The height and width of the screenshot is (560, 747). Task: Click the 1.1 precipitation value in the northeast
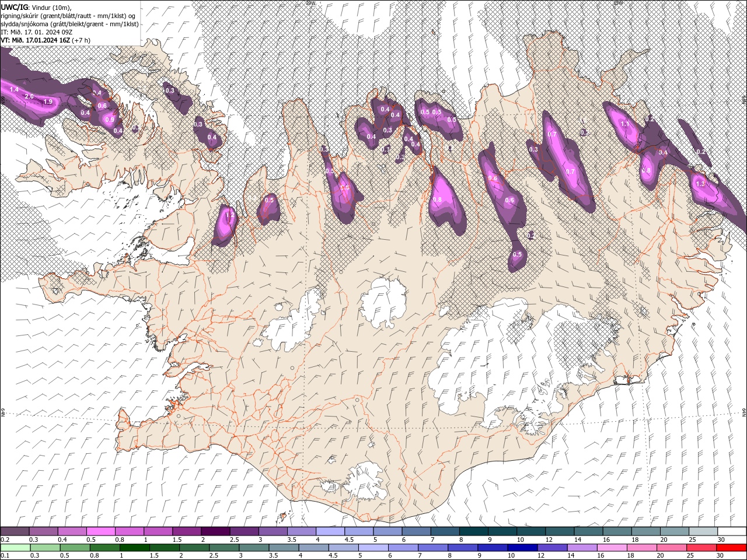(625, 124)
